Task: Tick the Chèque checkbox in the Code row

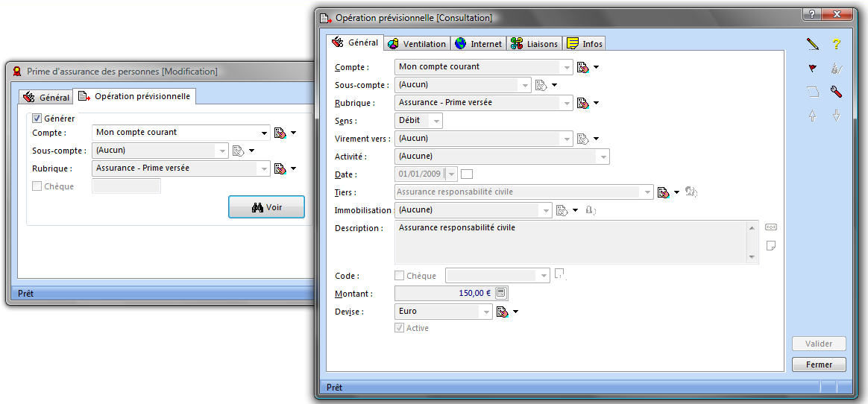Action: (400, 276)
